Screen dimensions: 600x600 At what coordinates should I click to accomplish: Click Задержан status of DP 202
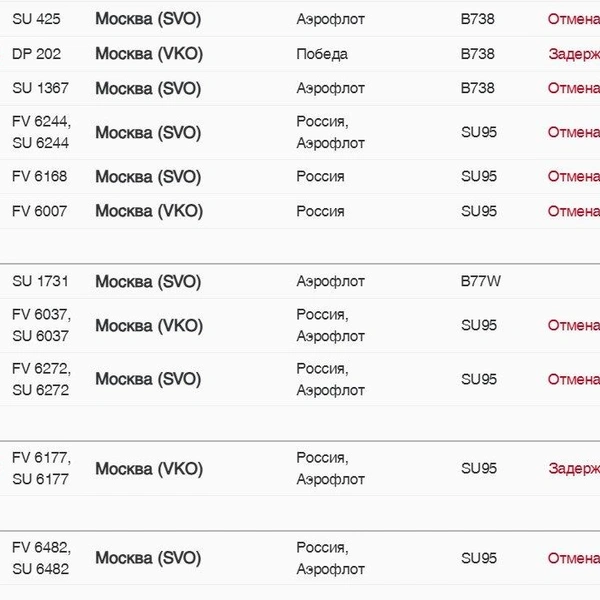(x=574, y=54)
